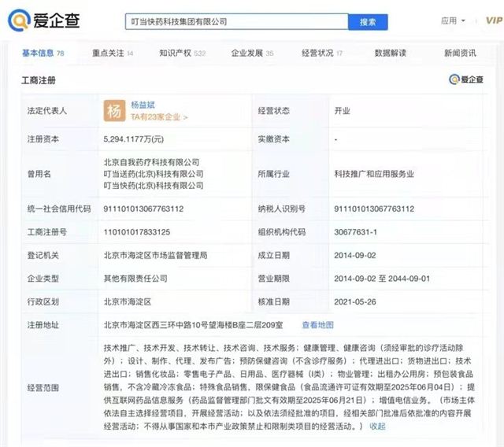
Task: Select former name 北京自我药疗科技有限公司
Action: click(x=151, y=162)
